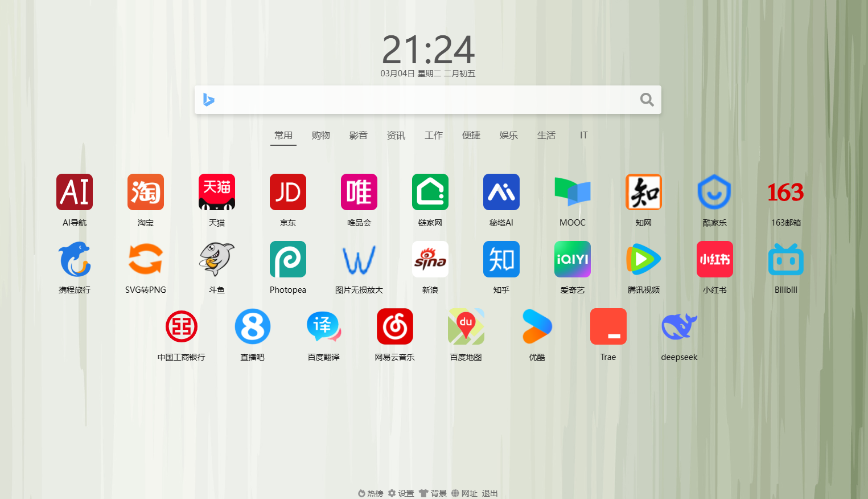Open the 网易云音乐 music icon
The height and width of the screenshot is (499, 868).
(x=395, y=326)
